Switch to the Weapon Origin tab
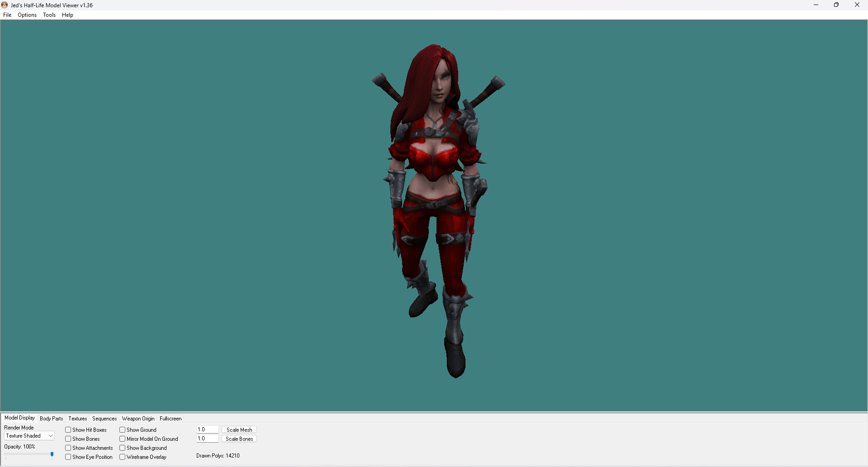 (138, 419)
